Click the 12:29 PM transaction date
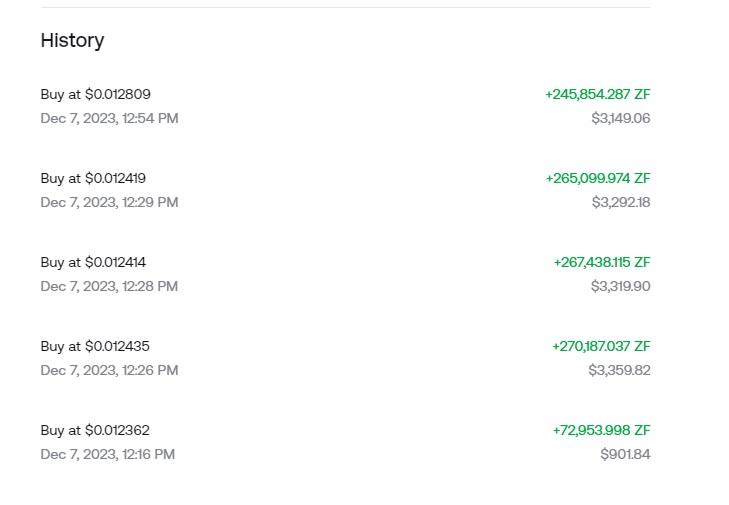This screenshot has width=729, height=505. click(x=109, y=202)
